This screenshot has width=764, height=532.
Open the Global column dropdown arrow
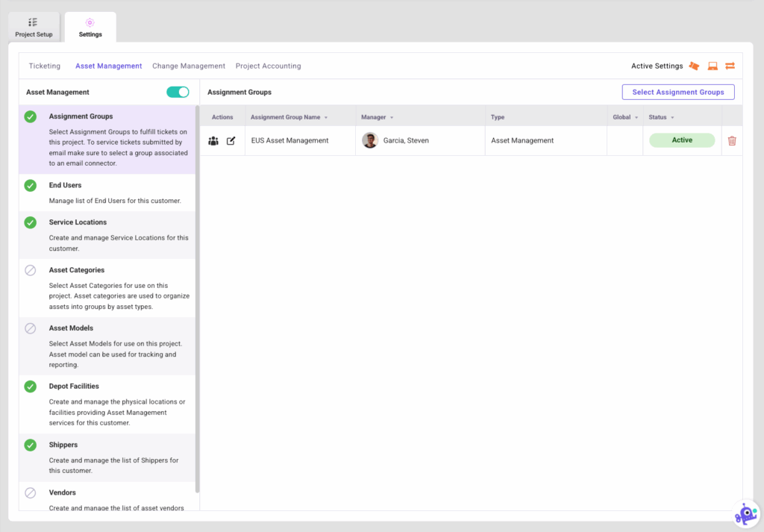click(x=636, y=118)
